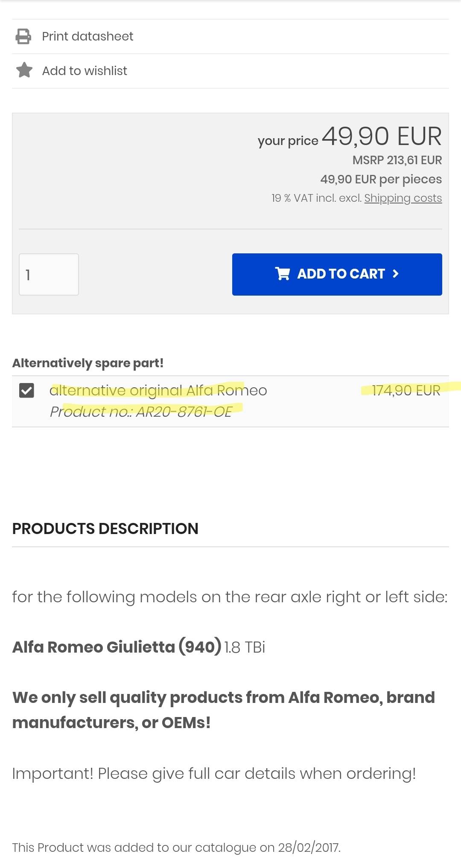Click the catalogue added date text
The image size is (461, 868).
click(176, 848)
